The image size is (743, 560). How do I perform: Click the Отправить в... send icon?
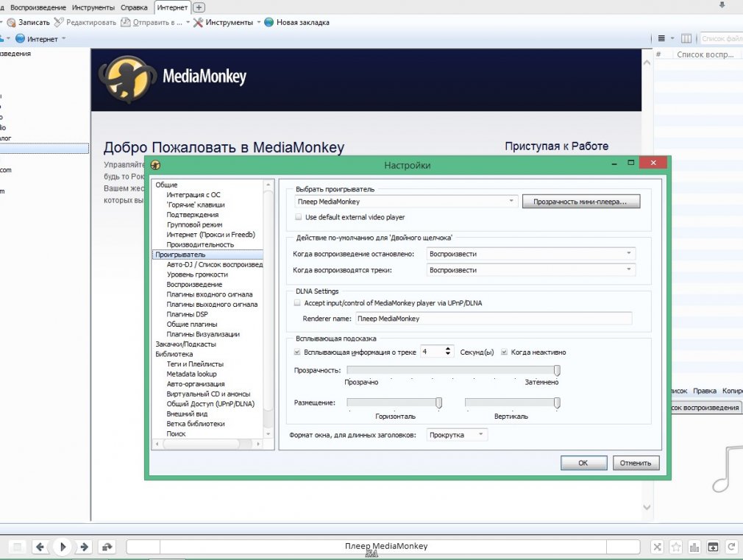[126, 22]
